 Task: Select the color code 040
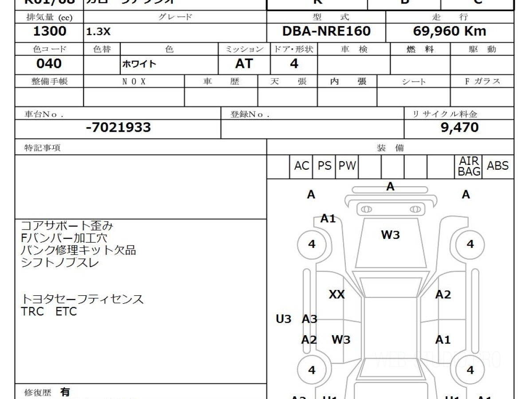click(x=49, y=64)
